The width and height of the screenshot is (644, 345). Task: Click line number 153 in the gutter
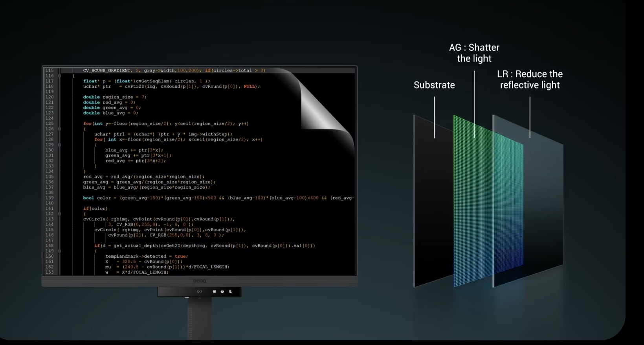50,272
